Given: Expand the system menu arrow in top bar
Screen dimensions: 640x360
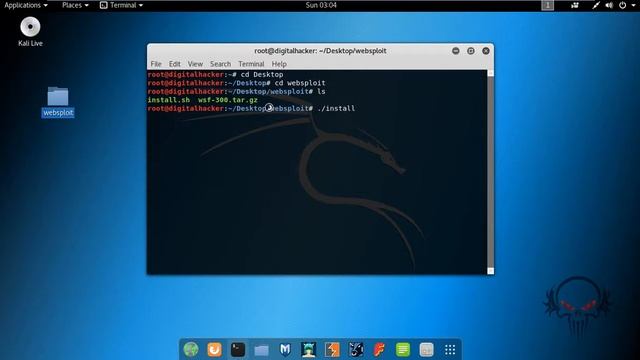Looking at the screenshot, I should [633, 5].
